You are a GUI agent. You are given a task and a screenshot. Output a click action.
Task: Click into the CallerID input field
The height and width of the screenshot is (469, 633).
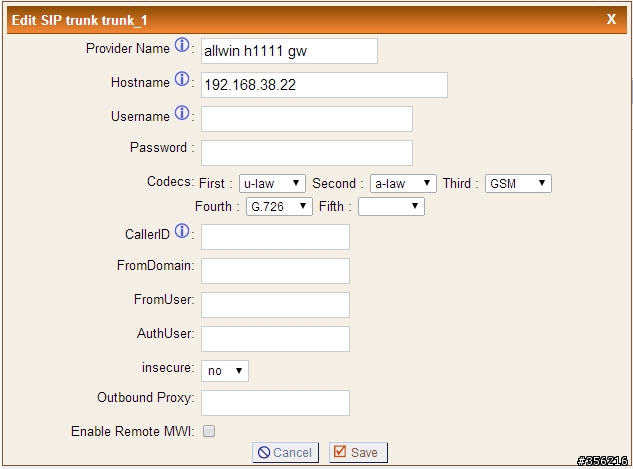coord(275,237)
